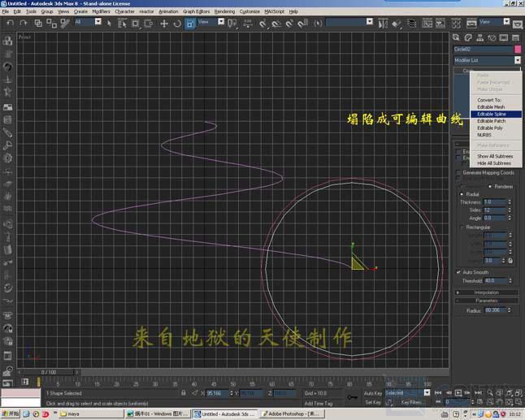Choose Editable Spline in context menu

(496, 114)
